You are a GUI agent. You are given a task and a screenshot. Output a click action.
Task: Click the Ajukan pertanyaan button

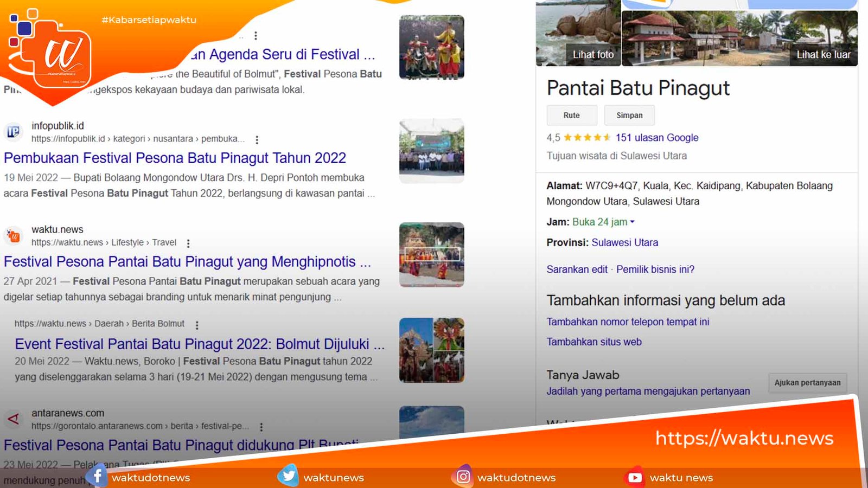[807, 383]
